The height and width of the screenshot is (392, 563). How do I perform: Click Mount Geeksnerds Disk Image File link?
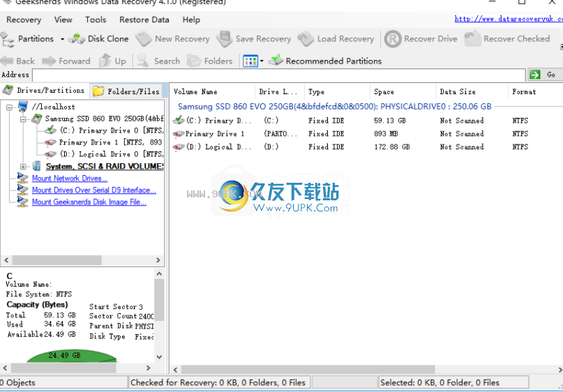(89, 202)
